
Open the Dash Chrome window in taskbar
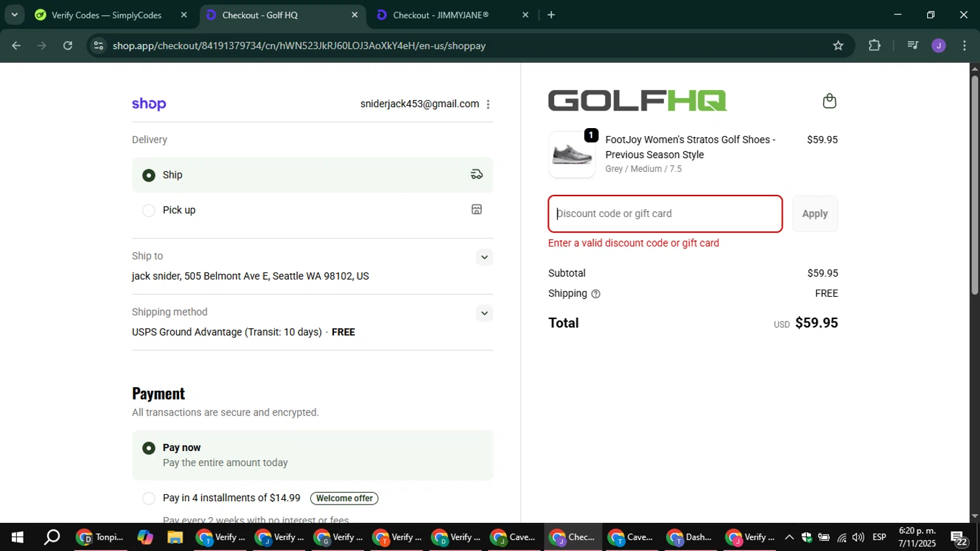pos(691,537)
